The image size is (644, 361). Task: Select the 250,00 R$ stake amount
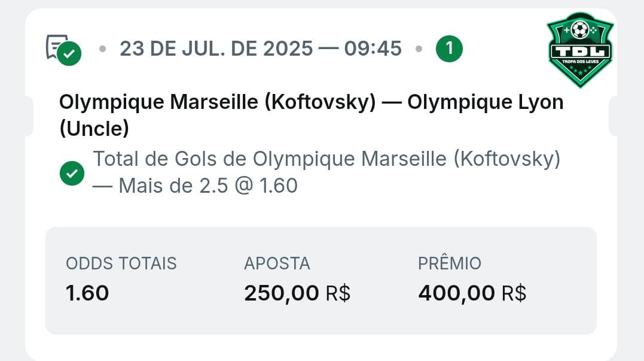click(297, 293)
